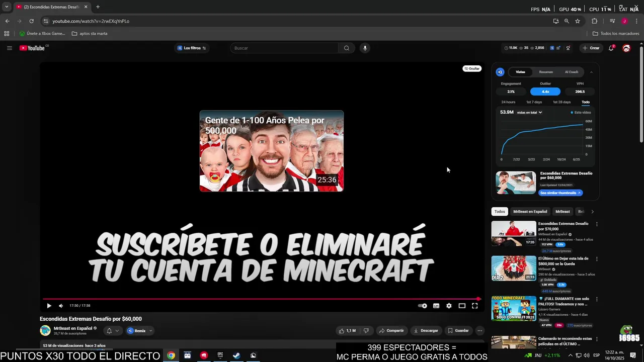Open Chrome extensions puzzle icon
Screen dimensions: 644x362
[594, 21]
